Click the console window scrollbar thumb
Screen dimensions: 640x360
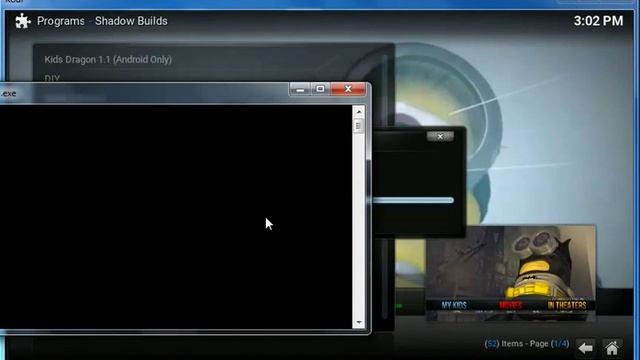pos(358,126)
